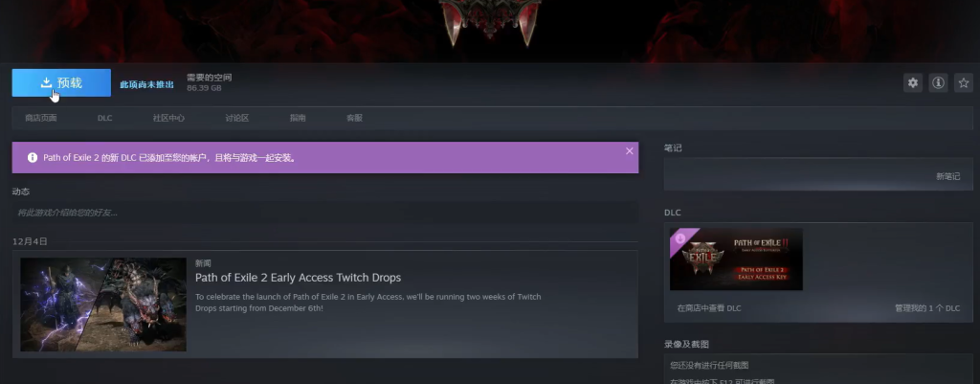Viewport: 980px width, 384px height.
Task: Open the 指南 guides tab
Action: 298,118
